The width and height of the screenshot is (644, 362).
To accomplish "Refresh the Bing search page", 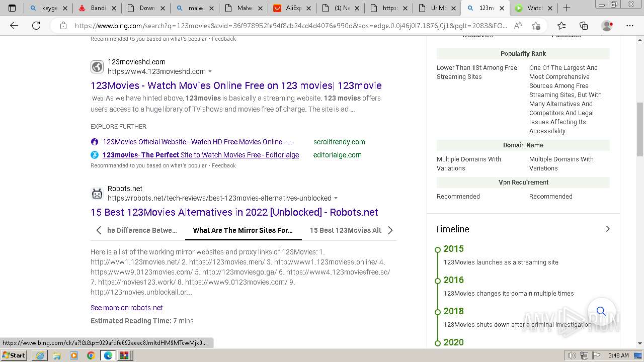I will coord(36,26).
